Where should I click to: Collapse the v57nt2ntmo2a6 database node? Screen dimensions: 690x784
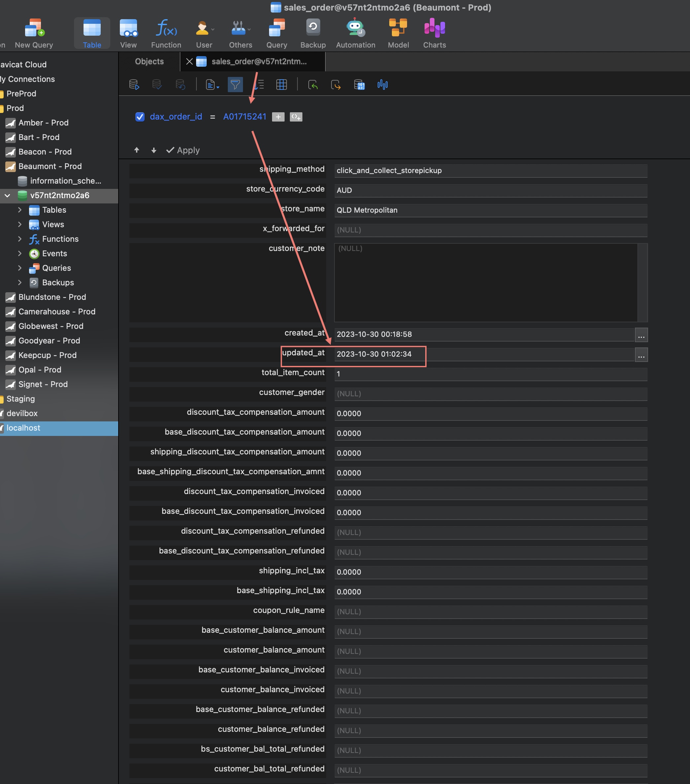(8, 195)
